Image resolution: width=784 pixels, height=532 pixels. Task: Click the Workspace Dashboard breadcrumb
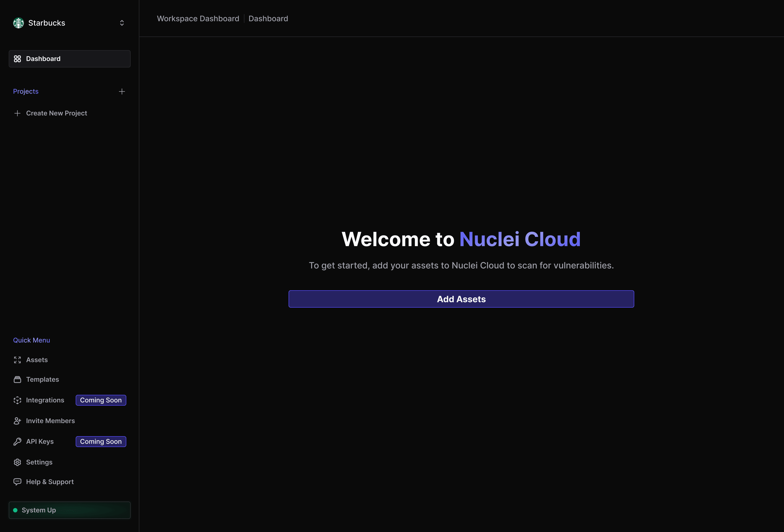tap(198, 19)
